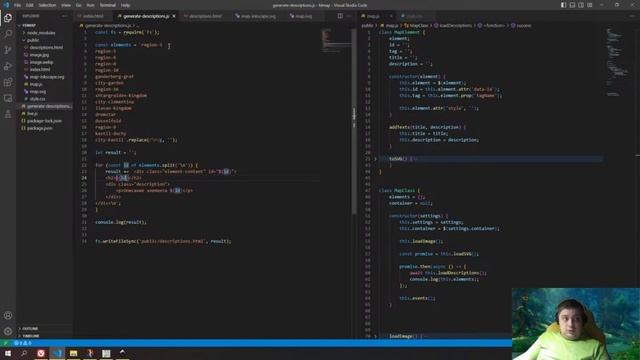This screenshot has height=360, width=640.
Task: Open the File menu
Action: pos(18,5)
